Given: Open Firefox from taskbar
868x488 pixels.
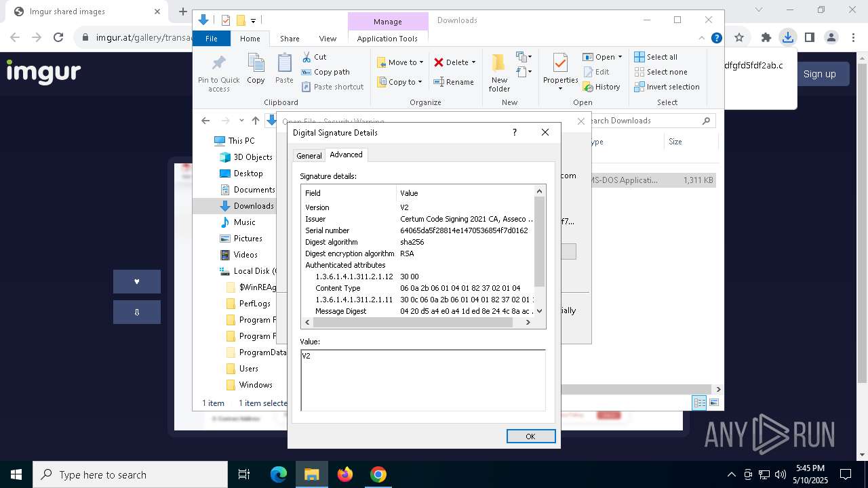Looking at the screenshot, I should (x=345, y=474).
